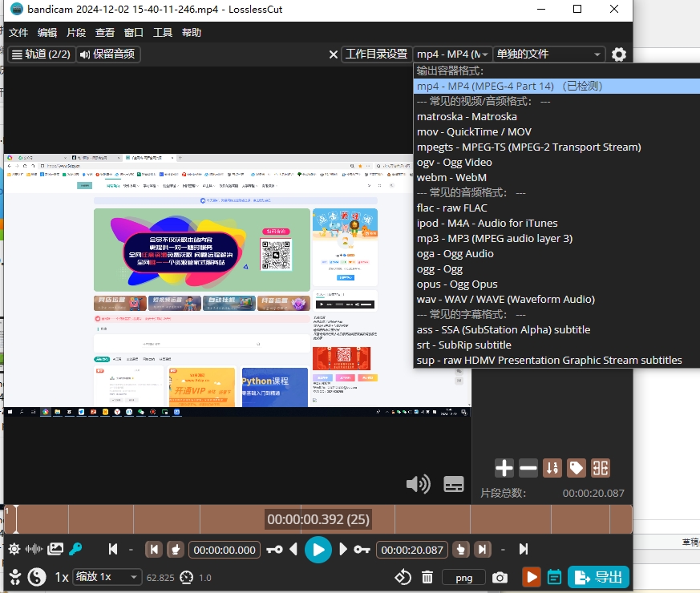The height and width of the screenshot is (593, 700).
Task: Set cut start to current position
Action: [x=176, y=549]
